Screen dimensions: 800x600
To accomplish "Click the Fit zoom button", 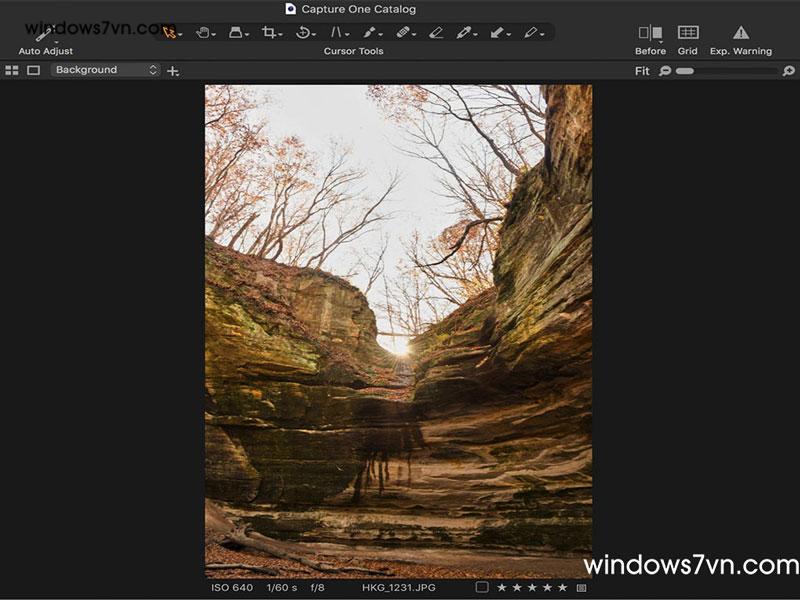I will pyautogui.click(x=642, y=71).
